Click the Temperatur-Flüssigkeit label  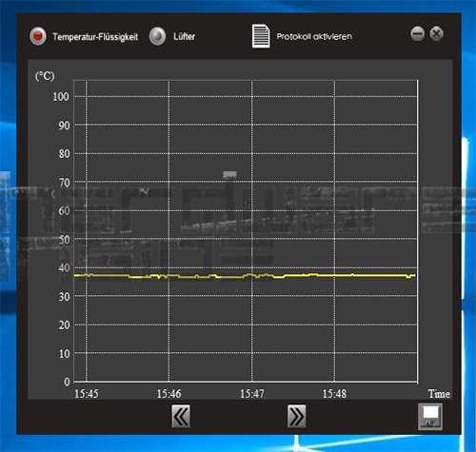coord(95,37)
